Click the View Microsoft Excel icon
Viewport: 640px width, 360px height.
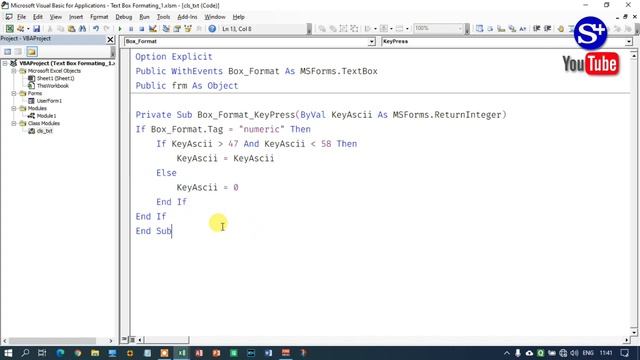9,29
